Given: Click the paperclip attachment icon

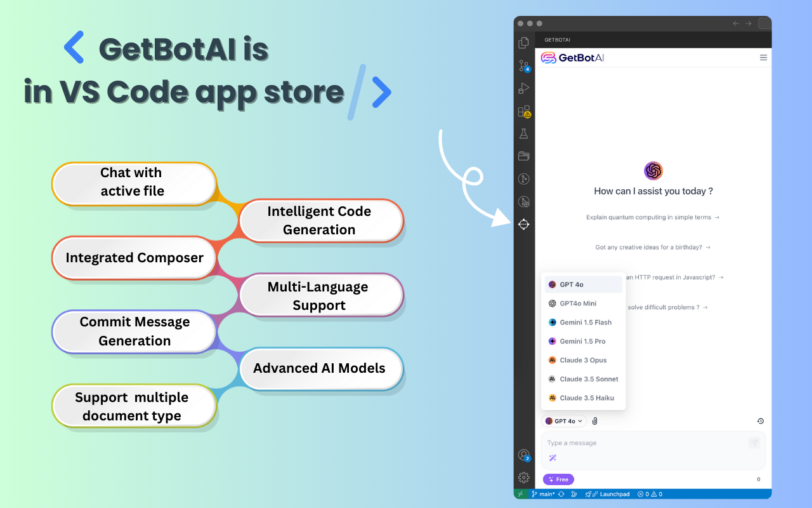Looking at the screenshot, I should [x=594, y=420].
